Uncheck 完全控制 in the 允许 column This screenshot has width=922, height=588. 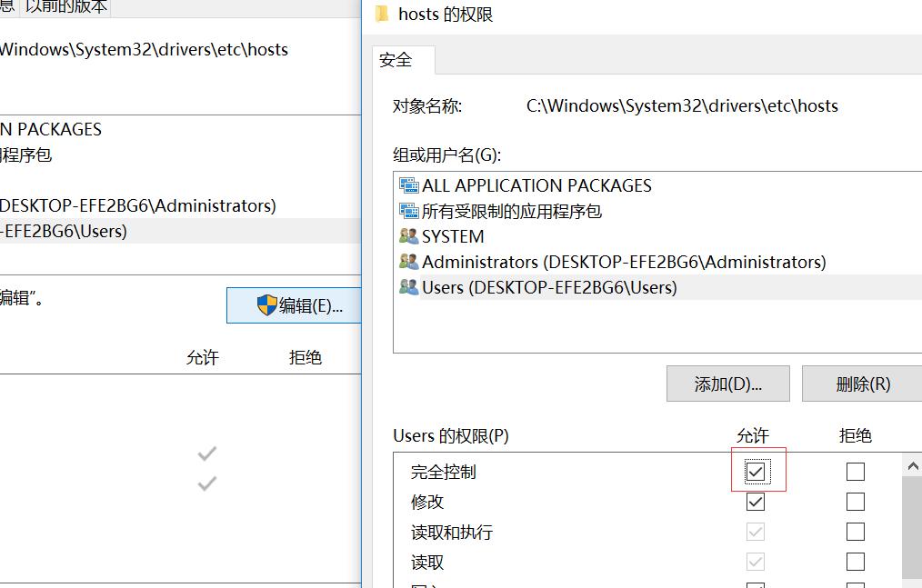pos(756,470)
